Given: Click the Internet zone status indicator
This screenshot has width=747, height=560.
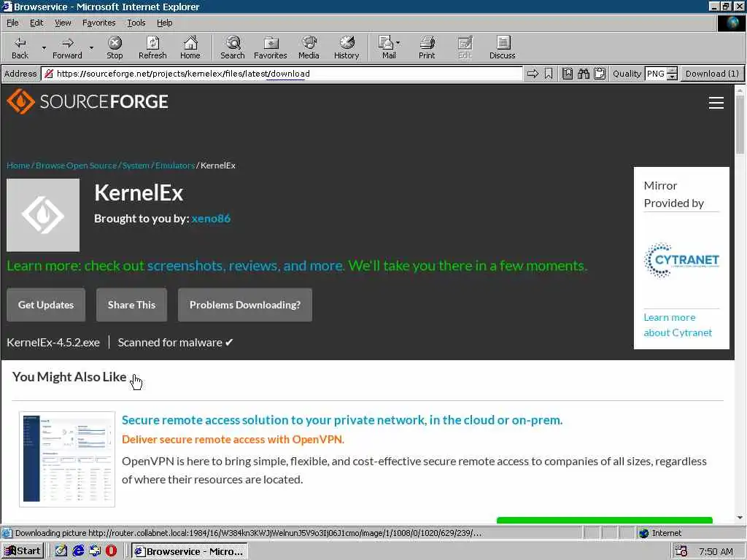Looking at the screenshot, I should click(x=660, y=533).
